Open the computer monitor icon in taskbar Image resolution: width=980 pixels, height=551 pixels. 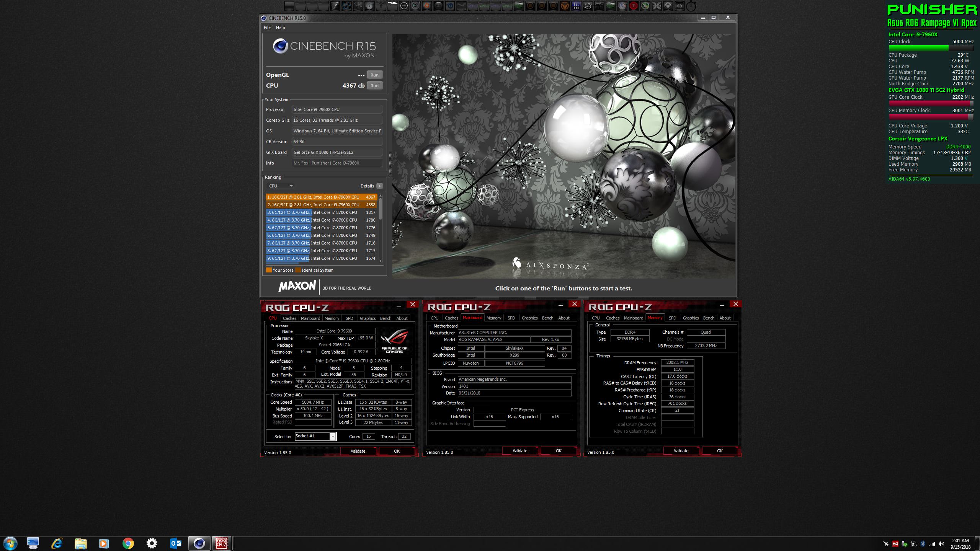(33, 543)
